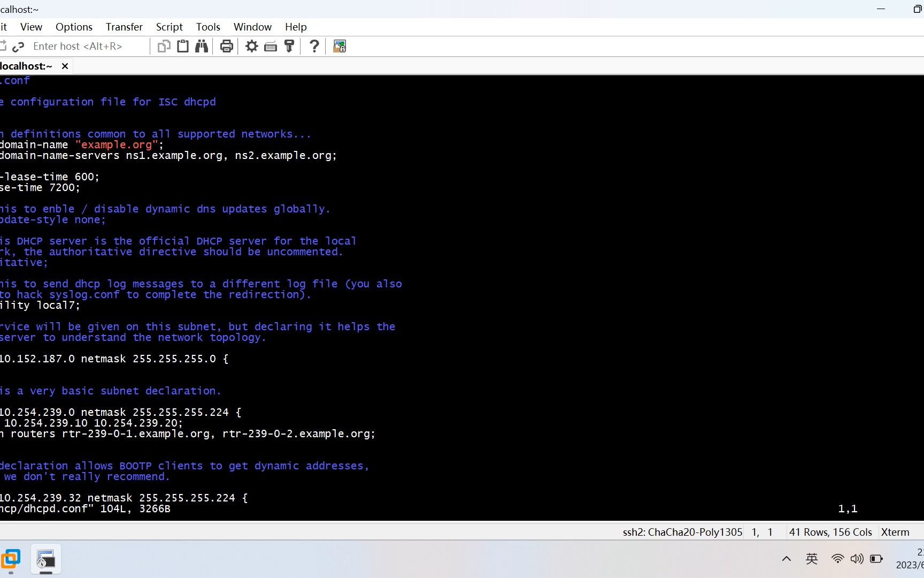Click the Paste clipboard icon
924x578 pixels.
pos(183,47)
